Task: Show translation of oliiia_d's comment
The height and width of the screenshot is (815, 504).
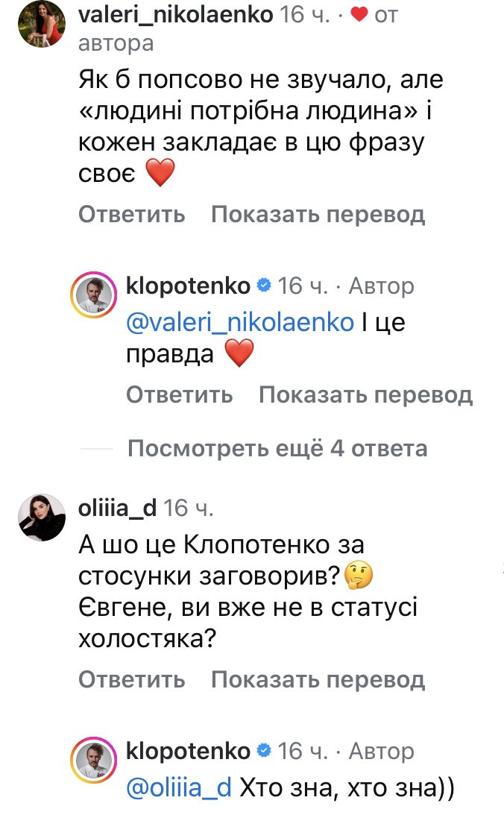Action: coord(318,679)
